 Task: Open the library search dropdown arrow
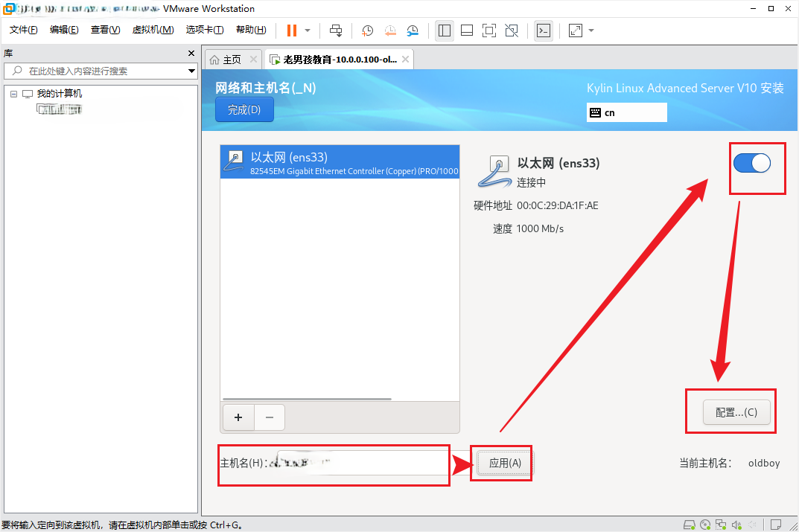191,71
